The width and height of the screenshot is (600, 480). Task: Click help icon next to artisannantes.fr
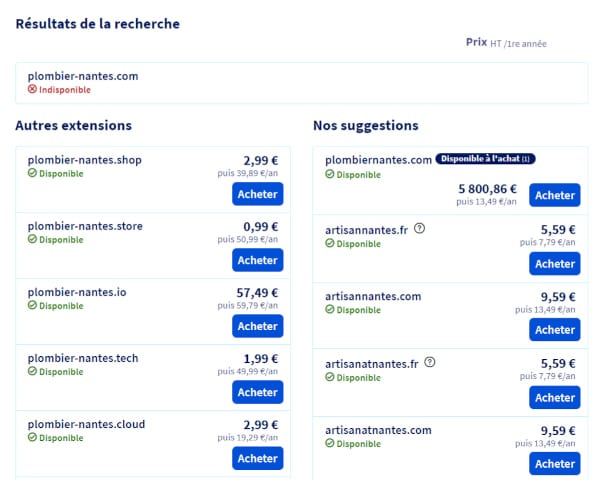pos(419,229)
